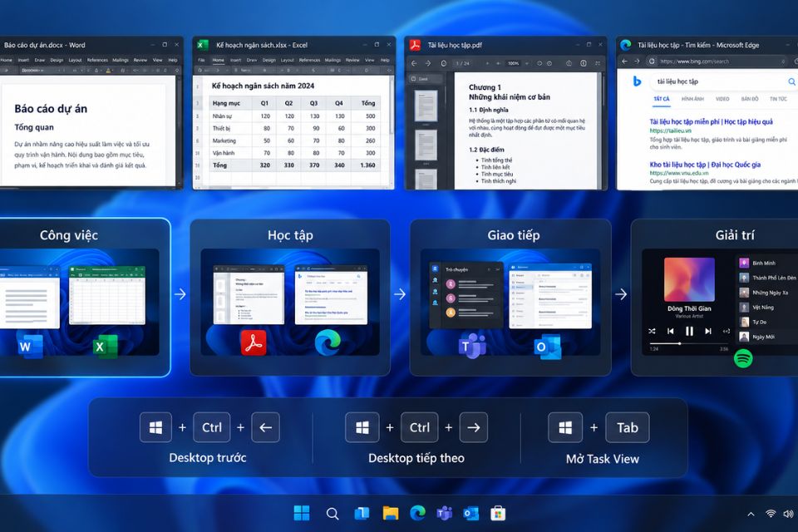The image size is (798, 532).
Task: Click the Spotify icon in Giải trí desktop
Action: (743, 358)
